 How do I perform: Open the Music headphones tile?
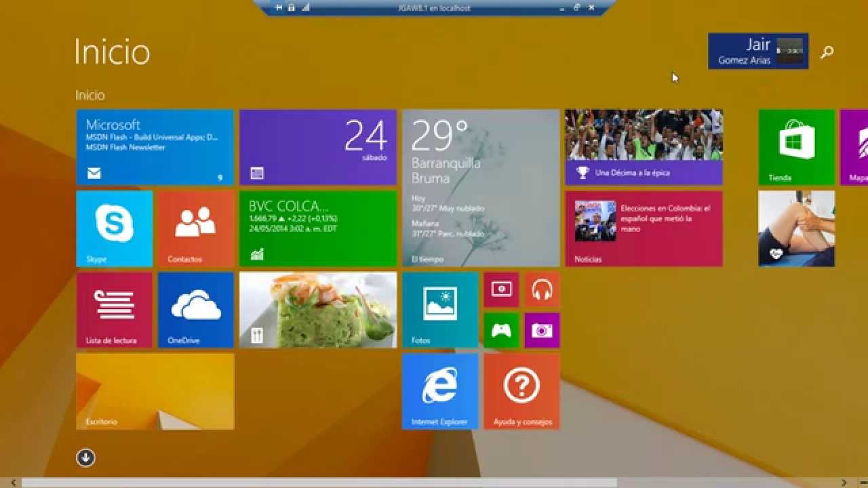pyautogui.click(x=542, y=289)
